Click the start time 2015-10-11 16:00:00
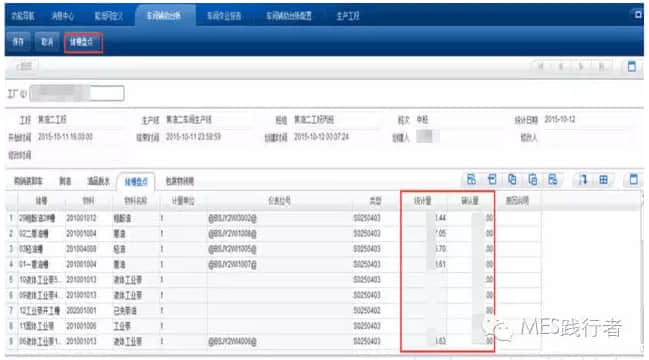Screen dimensions: 649x360 (x=65, y=137)
